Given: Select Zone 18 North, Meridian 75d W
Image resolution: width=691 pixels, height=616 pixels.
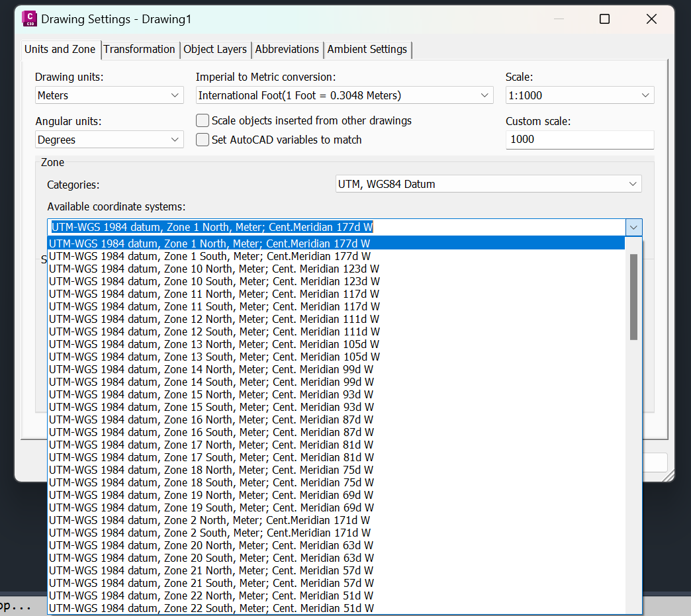Looking at the screenshot, I should [x=336, y=470].
